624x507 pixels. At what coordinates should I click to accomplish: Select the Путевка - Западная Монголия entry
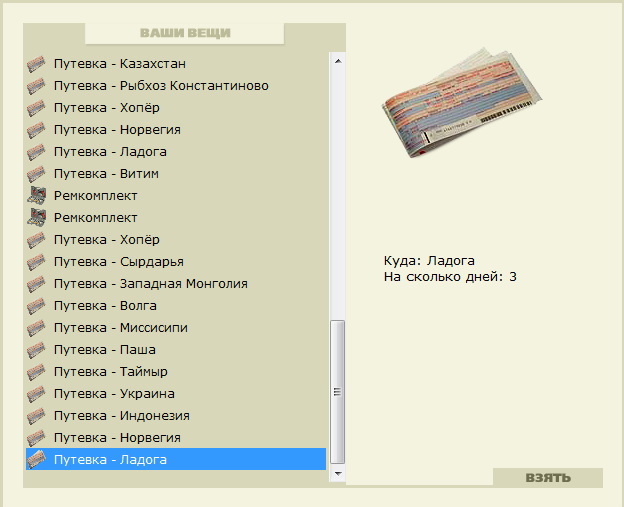tap(176, 284)
